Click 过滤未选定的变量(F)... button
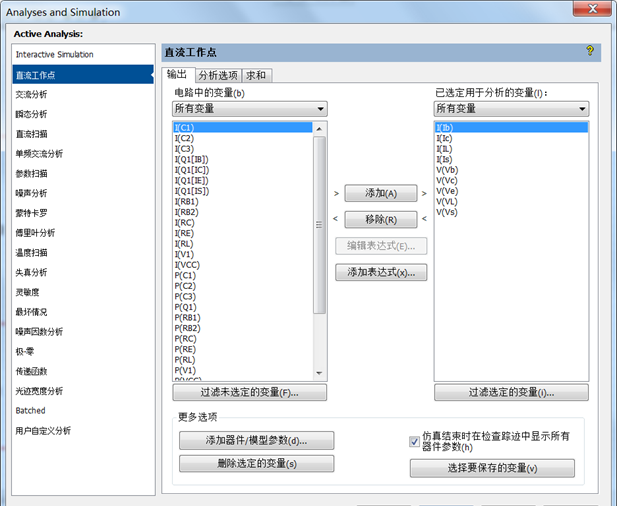This screenshot has height=506, width=617. [250, 393]
